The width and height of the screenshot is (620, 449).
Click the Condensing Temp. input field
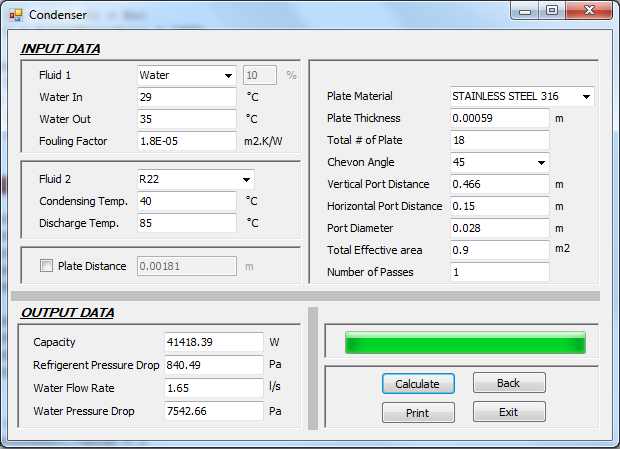[x=186, y=201]
